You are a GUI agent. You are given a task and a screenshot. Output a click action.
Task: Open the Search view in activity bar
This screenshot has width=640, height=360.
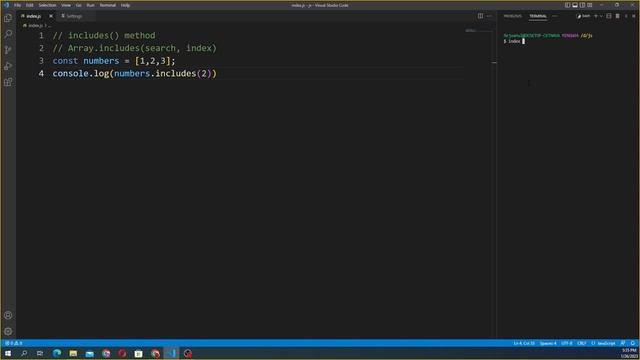tap(8, 33)
